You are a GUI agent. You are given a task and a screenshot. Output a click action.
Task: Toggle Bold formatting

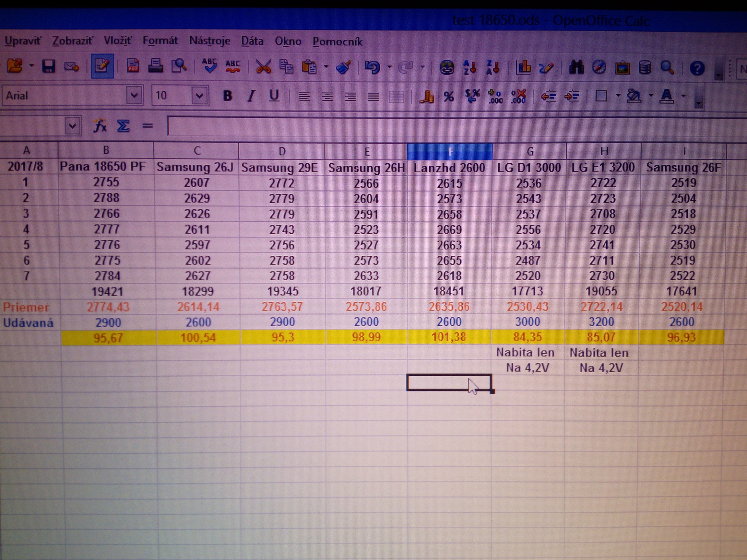[228, 96]
